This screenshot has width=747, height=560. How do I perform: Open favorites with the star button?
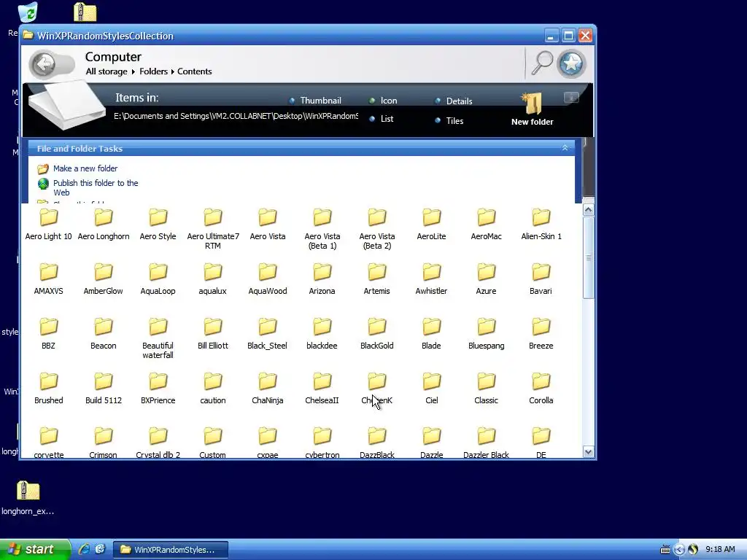coord(571,63)
